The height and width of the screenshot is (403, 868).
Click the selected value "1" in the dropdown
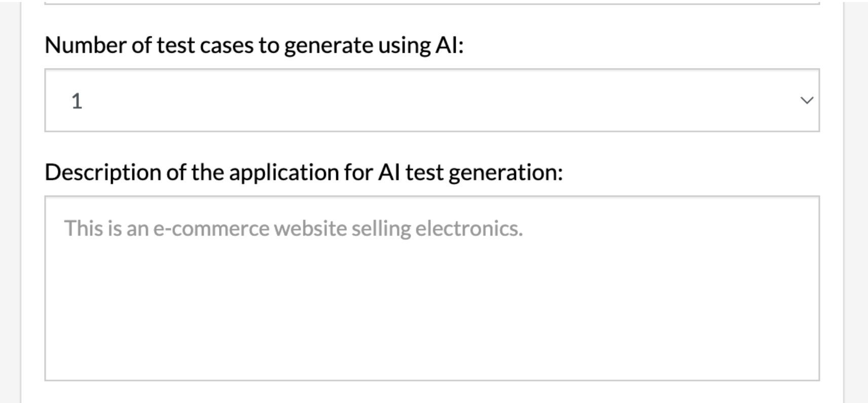click(77, 101)
